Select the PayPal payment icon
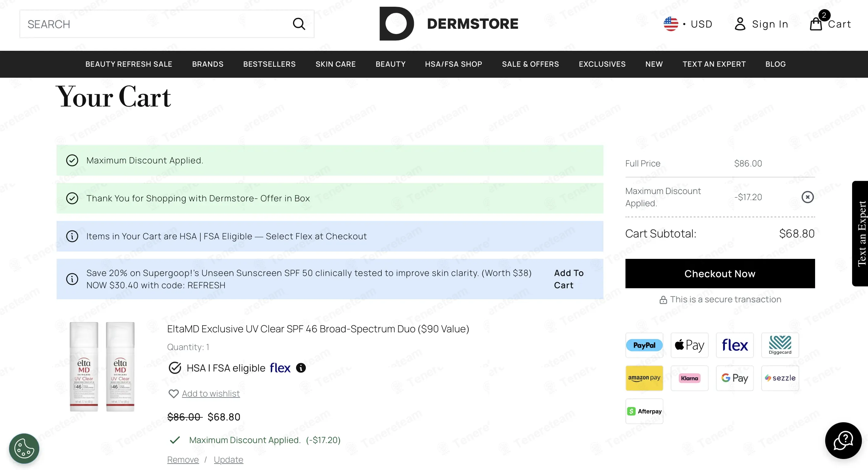868x470 pixels. [644, 345]
